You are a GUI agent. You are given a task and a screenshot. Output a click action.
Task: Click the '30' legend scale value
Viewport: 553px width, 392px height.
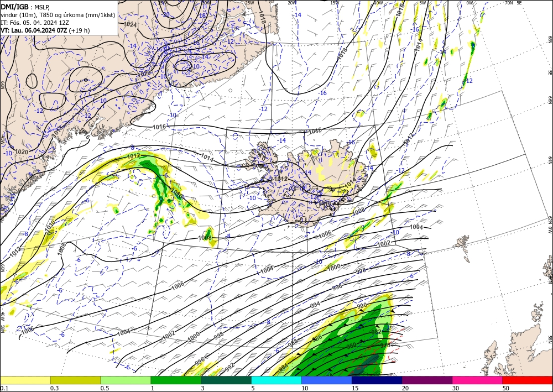pyautogui.click(x=455, y=388)
